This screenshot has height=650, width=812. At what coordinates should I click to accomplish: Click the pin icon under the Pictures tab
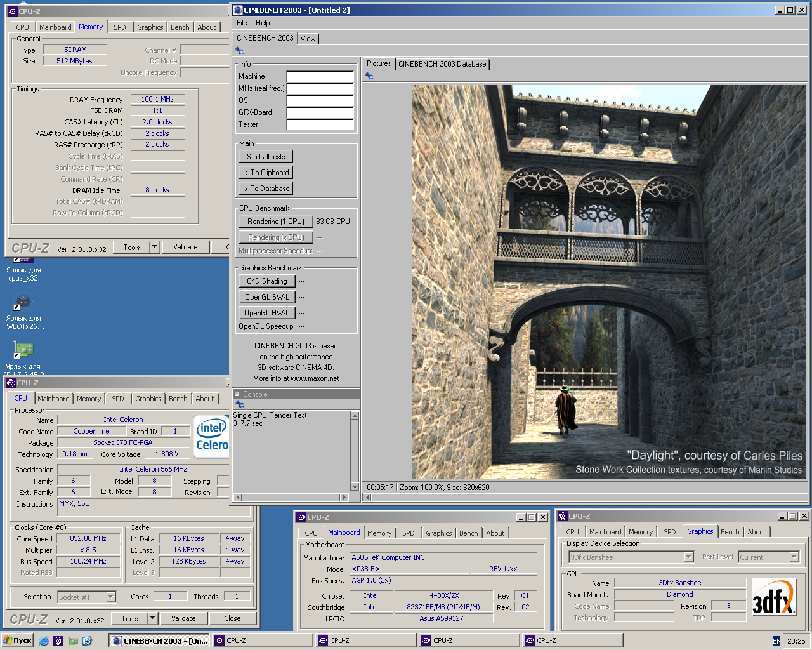click(369, 76)
